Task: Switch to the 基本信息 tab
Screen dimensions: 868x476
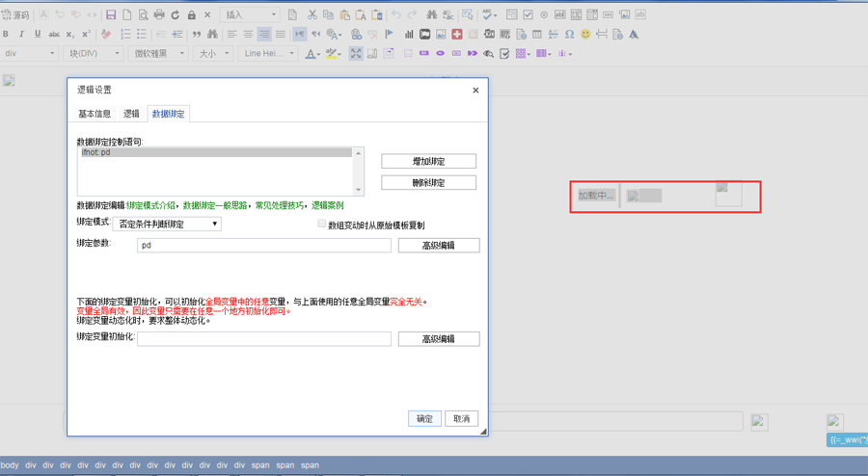Action: [95, 114]
